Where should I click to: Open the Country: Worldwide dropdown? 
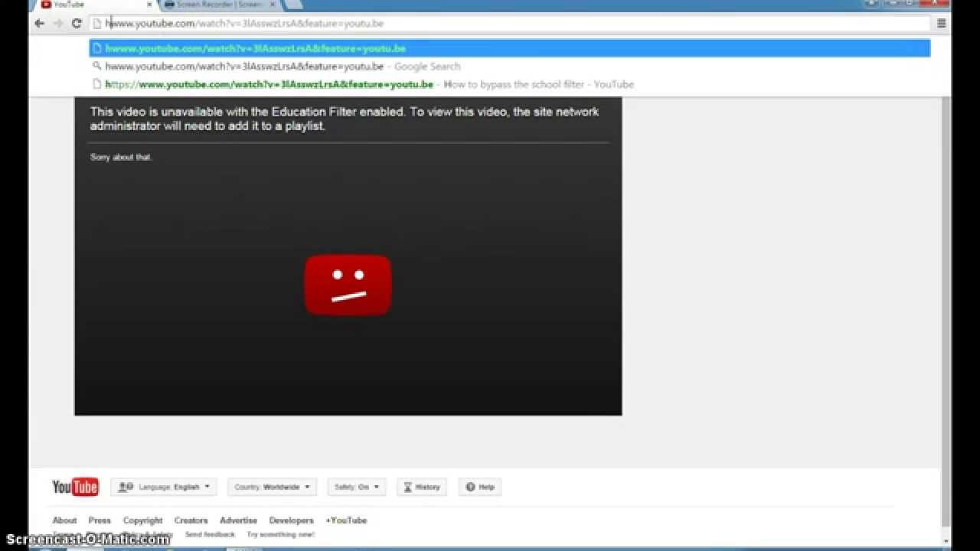272,487
